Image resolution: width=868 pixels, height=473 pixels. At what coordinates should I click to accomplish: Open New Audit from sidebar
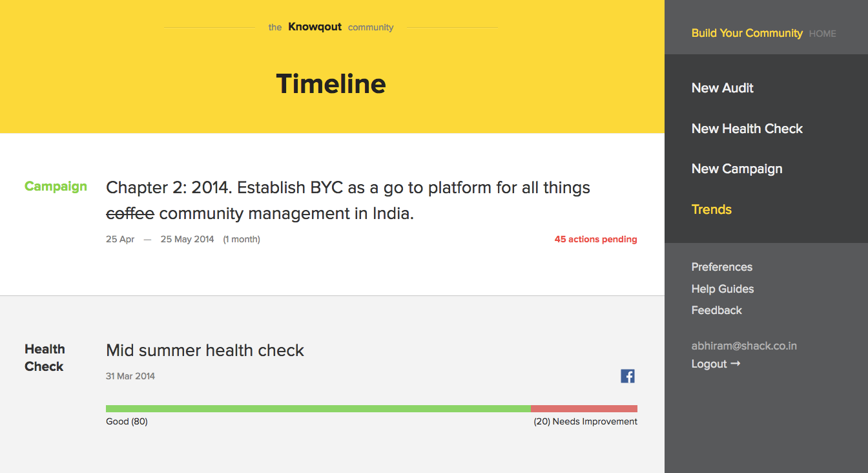[x=722, y=88]
